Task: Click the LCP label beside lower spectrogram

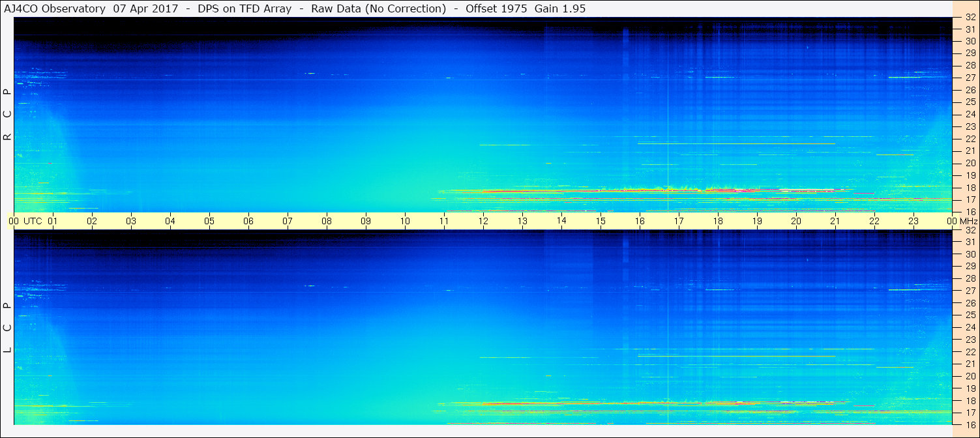Action: point(7,328)
